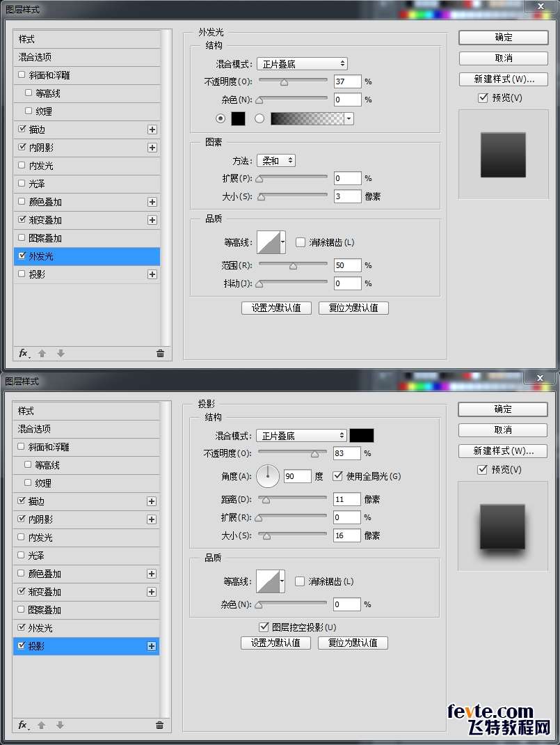This screenshot has width=560, height=745.
Task: Open gradient picker dropdown arrow in outer glow
Action: 349,118
